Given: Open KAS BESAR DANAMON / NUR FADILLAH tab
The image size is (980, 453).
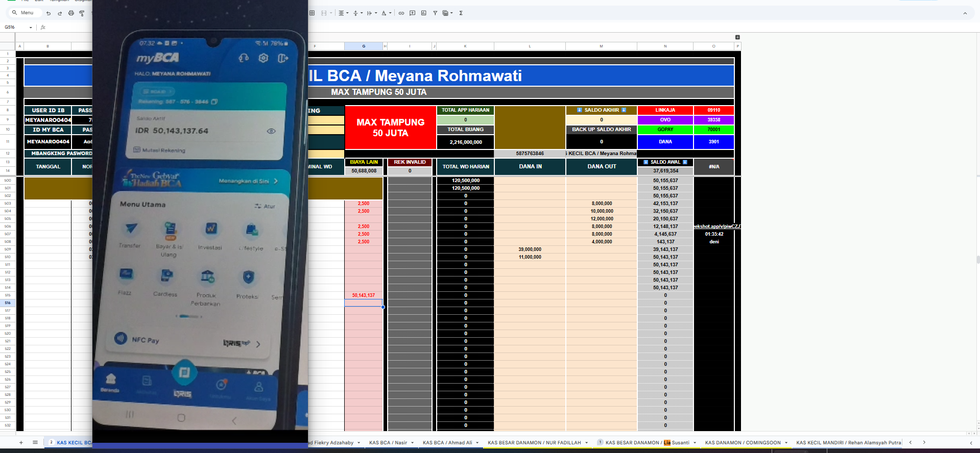Looking at the screenshot, I should click(534, 443).
